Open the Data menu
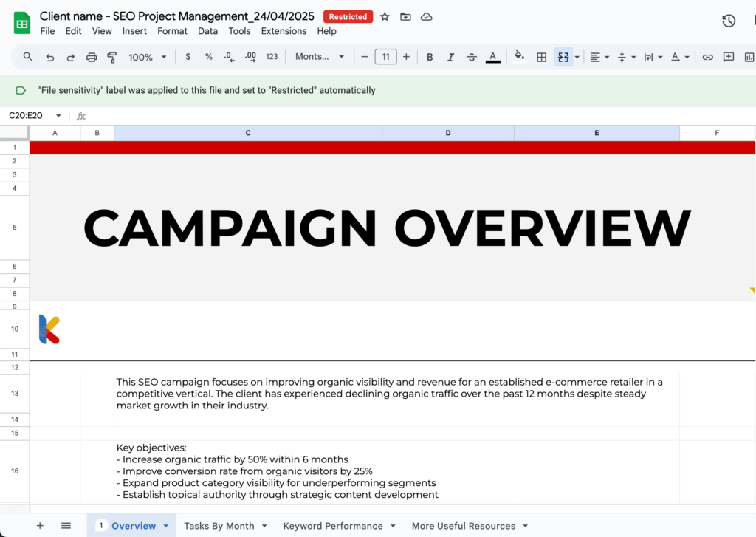The height and width of the screenshot is (537, 756). click(207, 31)
